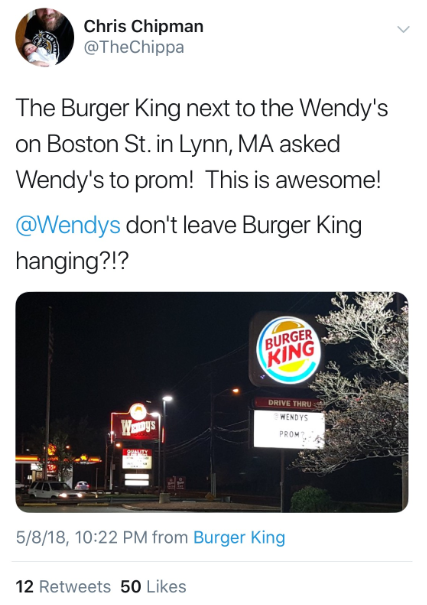Click the round Burger King logo sign
The height and width of the screenshot is (605, 427).
290,351
